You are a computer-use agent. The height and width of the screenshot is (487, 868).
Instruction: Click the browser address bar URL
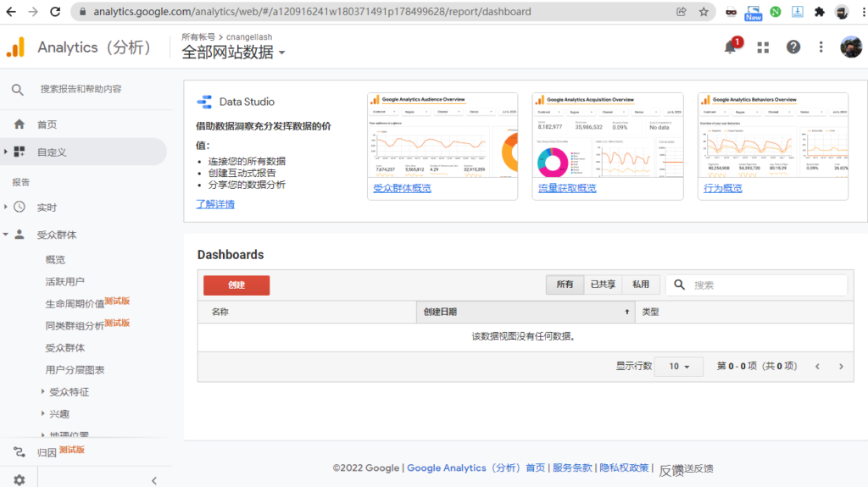pyautogui.click(x=312, y=12)
